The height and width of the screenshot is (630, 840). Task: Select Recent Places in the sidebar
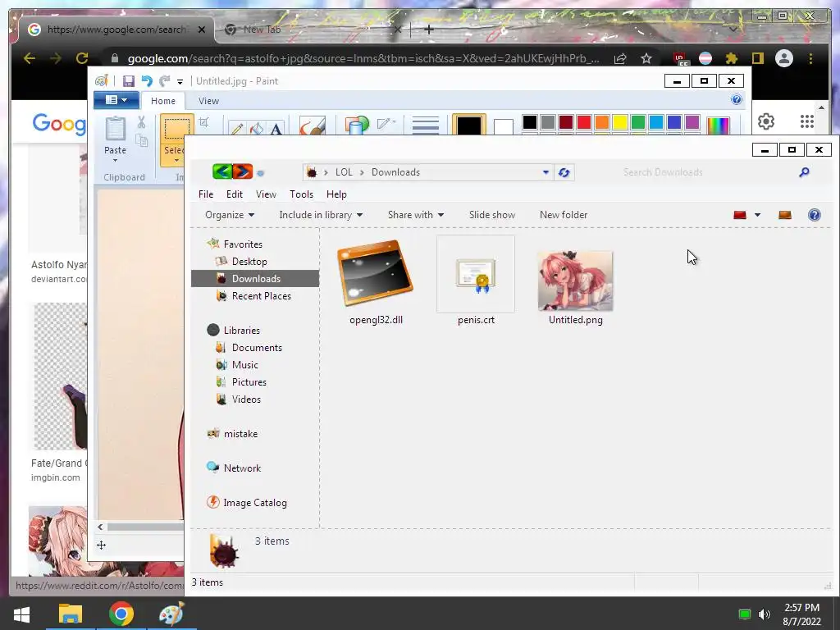(262, 295)
